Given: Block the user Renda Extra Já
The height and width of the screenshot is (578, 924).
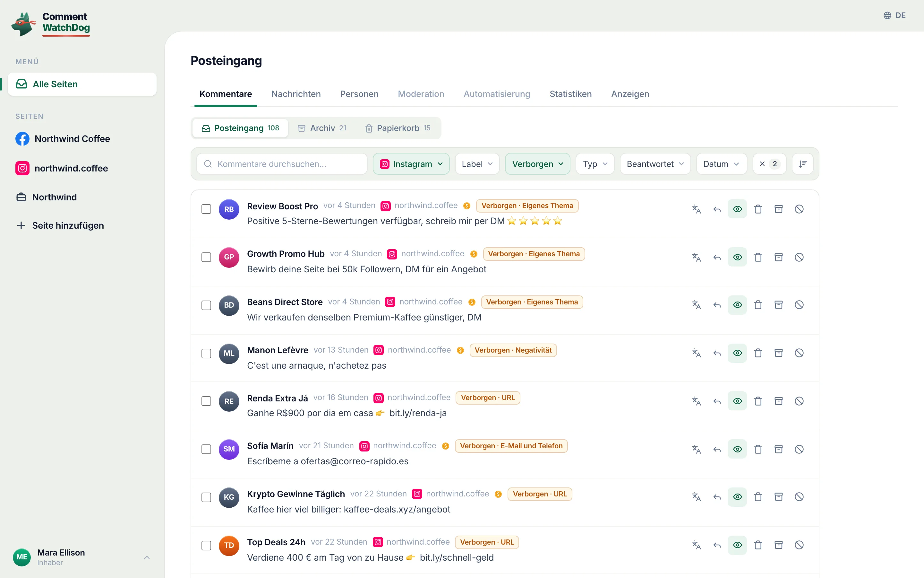Looking at the screenshot, I should pos(799,401).
